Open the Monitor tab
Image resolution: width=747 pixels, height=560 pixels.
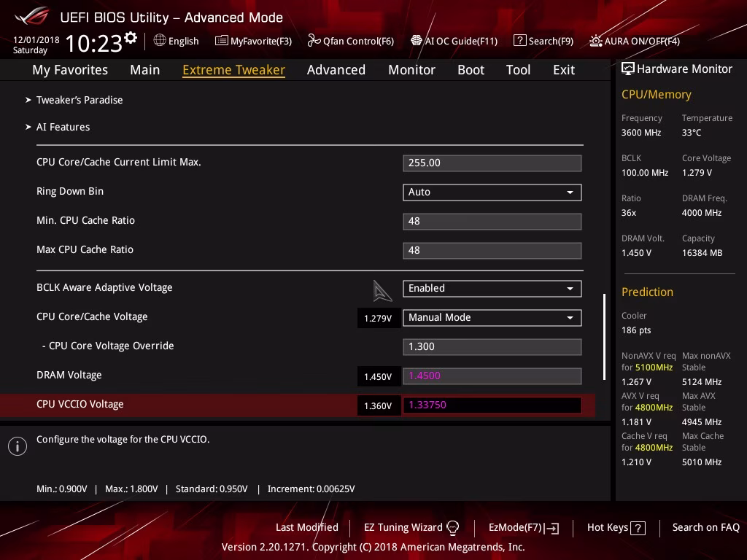click(411, 70)
